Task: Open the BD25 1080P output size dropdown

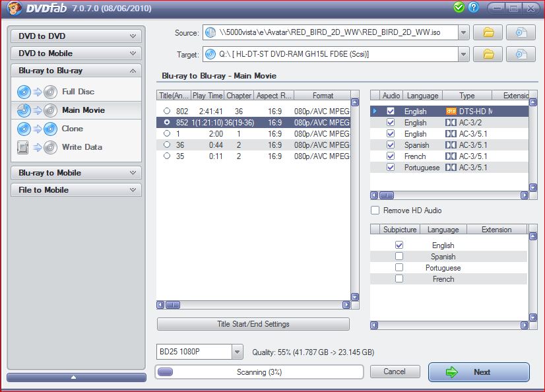Action: click(x=237, y=352)
